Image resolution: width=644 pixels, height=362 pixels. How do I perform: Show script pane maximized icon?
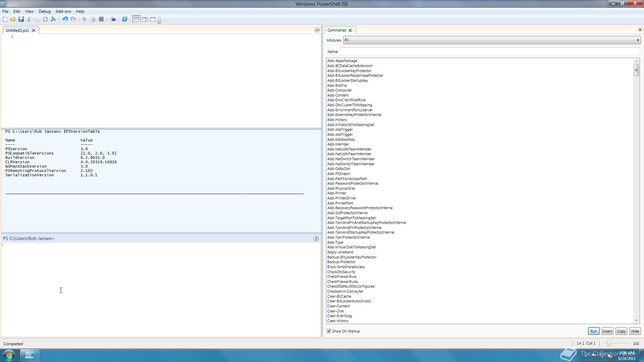[153, 19]
